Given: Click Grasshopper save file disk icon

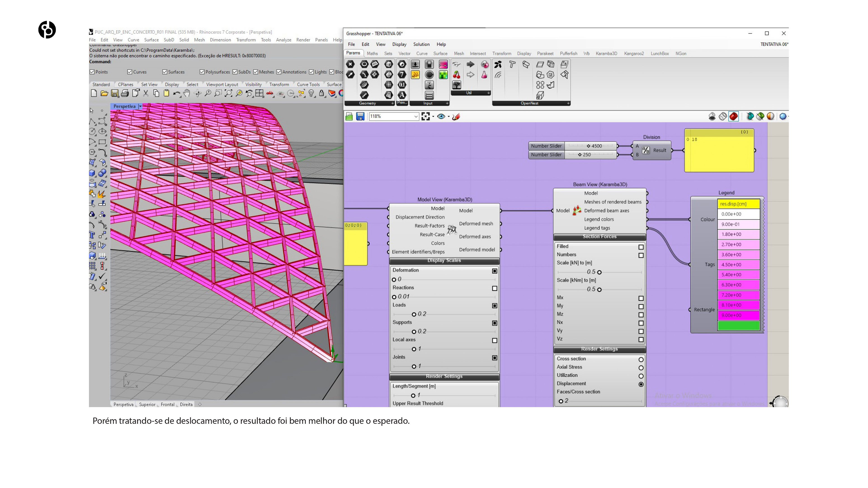Looking at the screenshot, I should (x=360, y=117).
